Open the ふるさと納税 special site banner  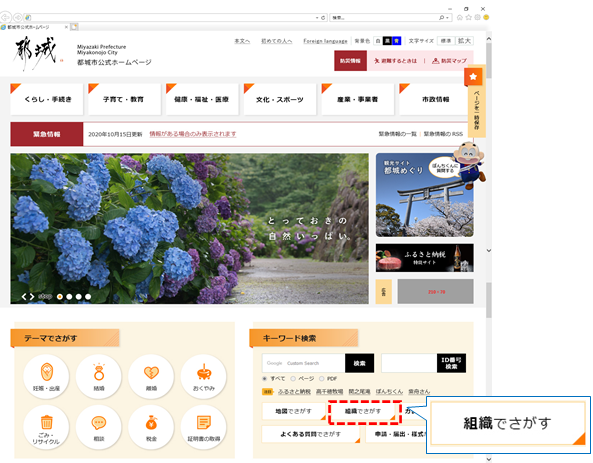click(x=424, y=258)
